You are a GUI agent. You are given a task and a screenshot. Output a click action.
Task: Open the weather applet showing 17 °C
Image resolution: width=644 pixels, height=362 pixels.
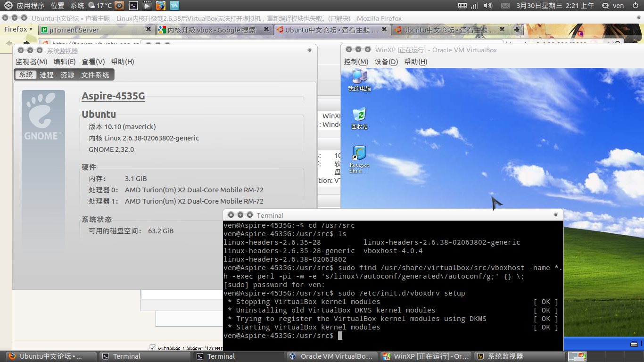point(100,6)
